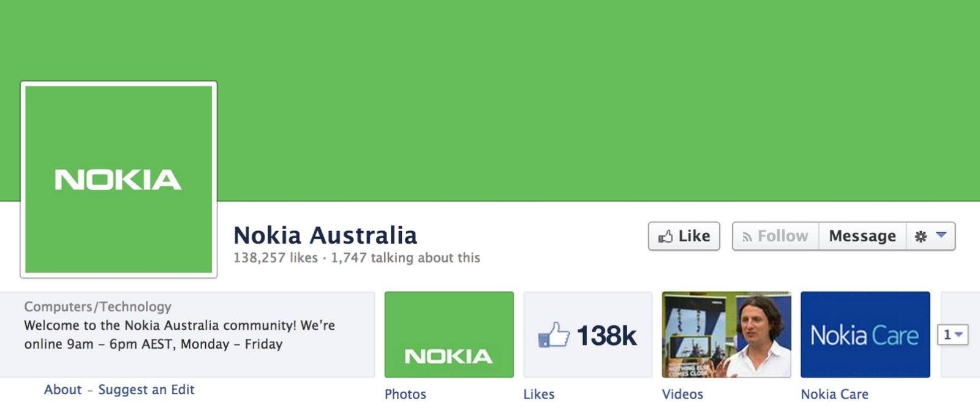Click the Likes label link
This screenshot has height=413, width=980.
coord(539,394)
